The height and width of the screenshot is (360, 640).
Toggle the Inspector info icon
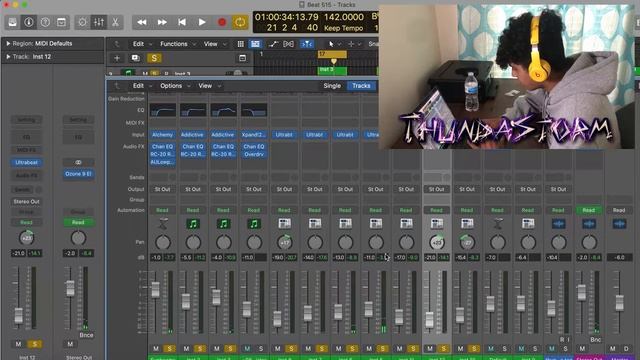tap(29, 22)
